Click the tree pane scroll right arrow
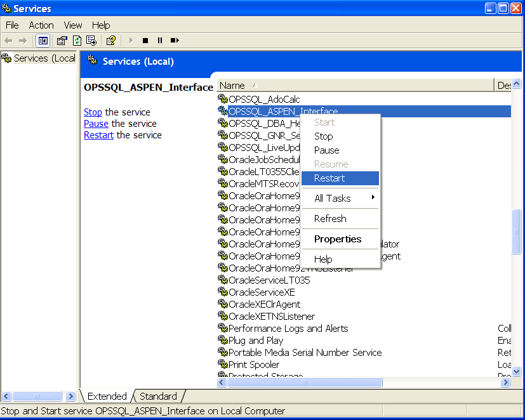 click(70, 397)
